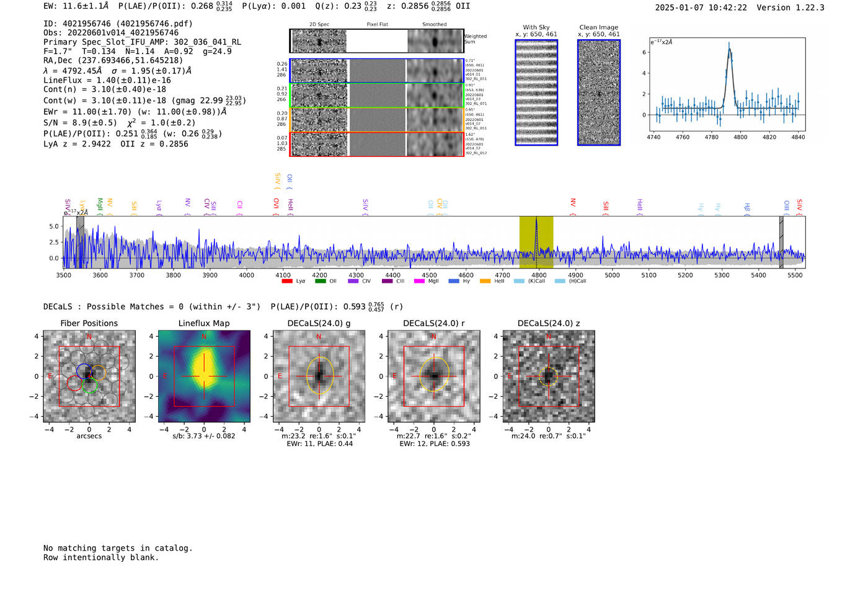Click the 's/b: 3.73 +/- 0.082' caption
Screen dimensions: 868x591
(x=204, y=436)
